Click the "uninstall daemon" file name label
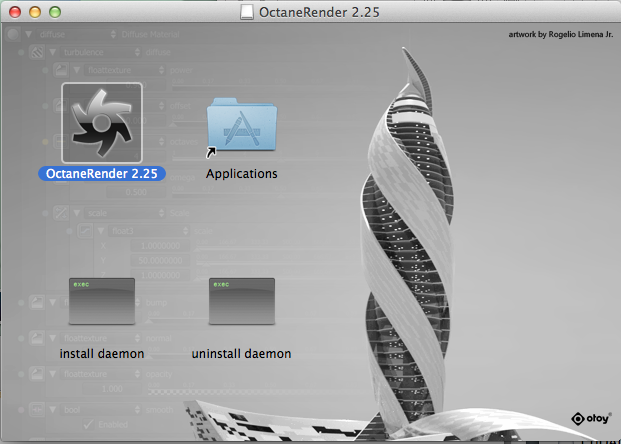The height and width of the screenshot is (444, 621). [242, 353]
